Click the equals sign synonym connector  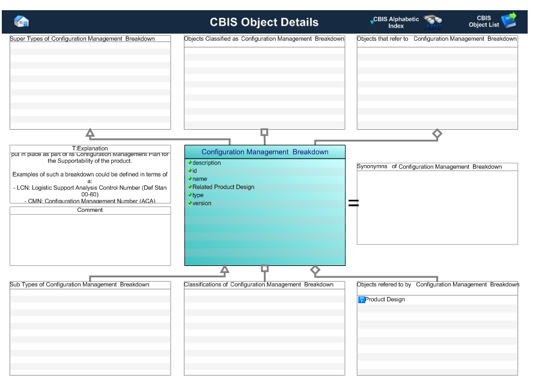click(353, 203)
